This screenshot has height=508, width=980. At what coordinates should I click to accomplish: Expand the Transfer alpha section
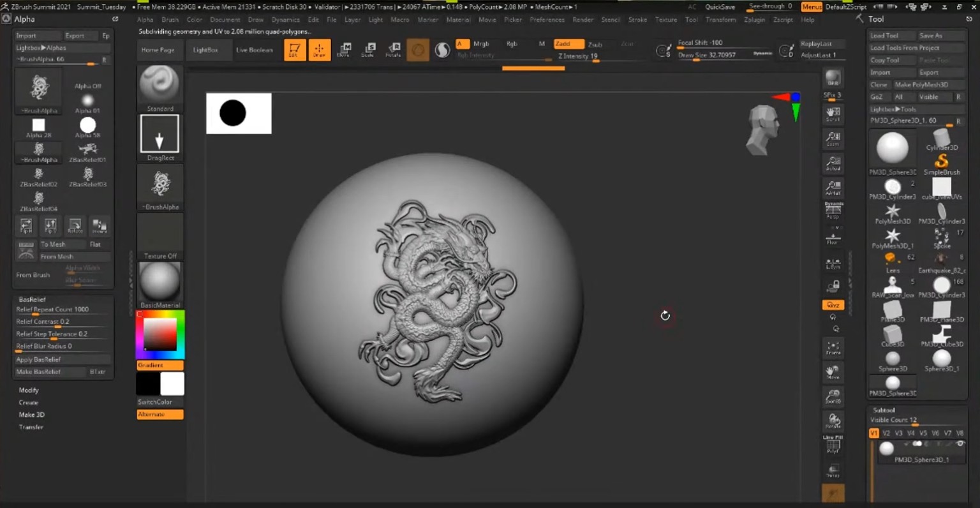pyautogui.click(x=31, y=427)
